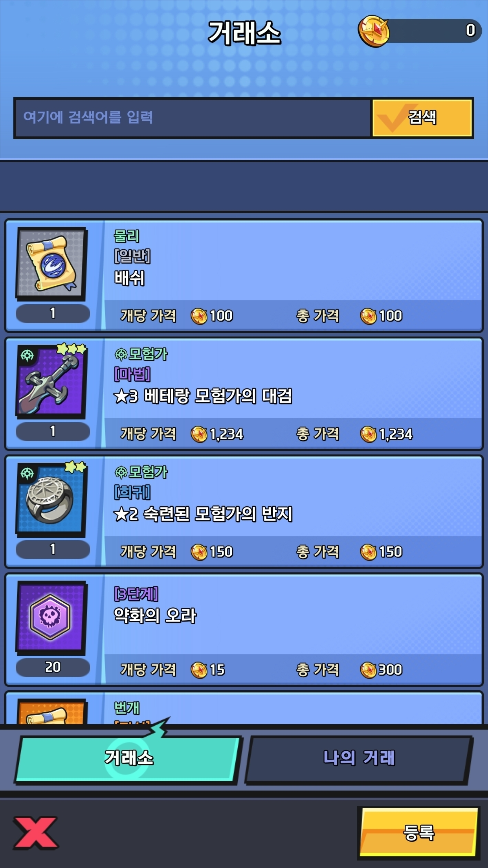Click the yellow 검색 search button

coord(422,118)
